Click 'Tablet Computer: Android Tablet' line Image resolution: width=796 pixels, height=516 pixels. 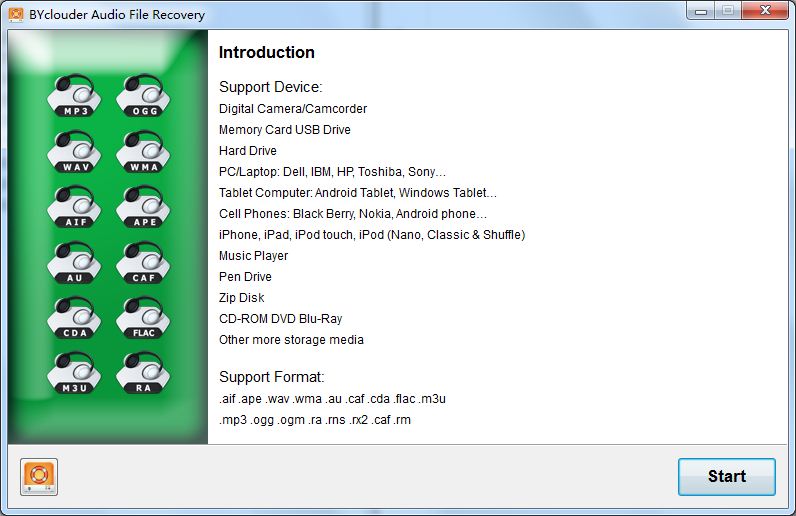pos(358,193)
